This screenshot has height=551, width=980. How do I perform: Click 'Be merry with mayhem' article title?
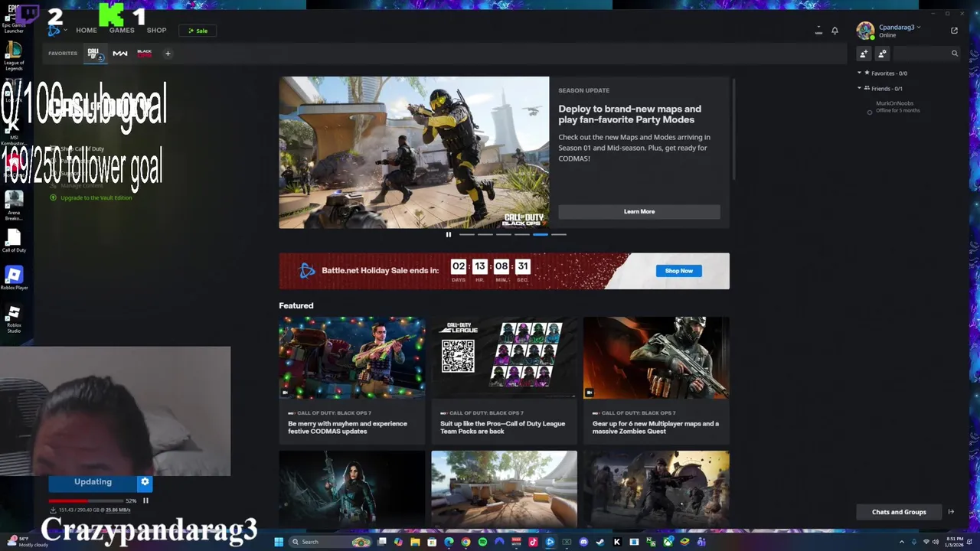tap(348, 427)
